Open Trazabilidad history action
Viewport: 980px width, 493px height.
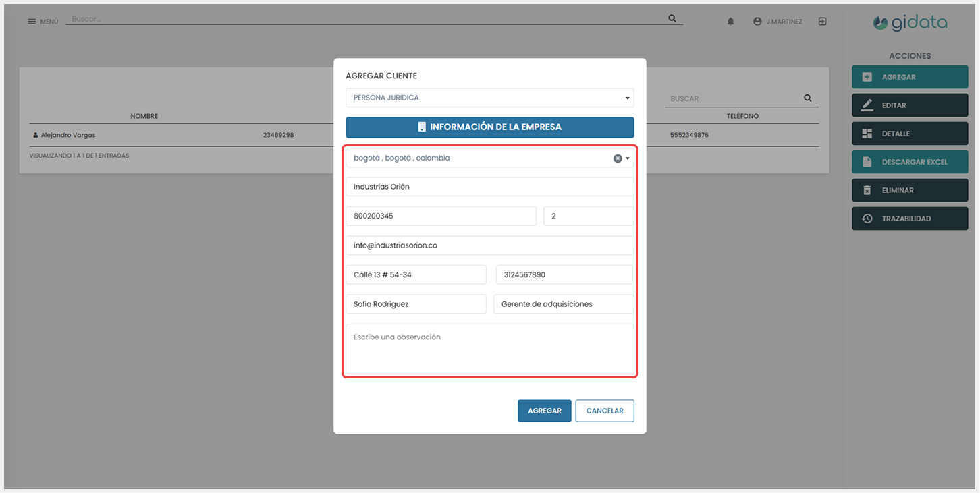coord(909,219)
